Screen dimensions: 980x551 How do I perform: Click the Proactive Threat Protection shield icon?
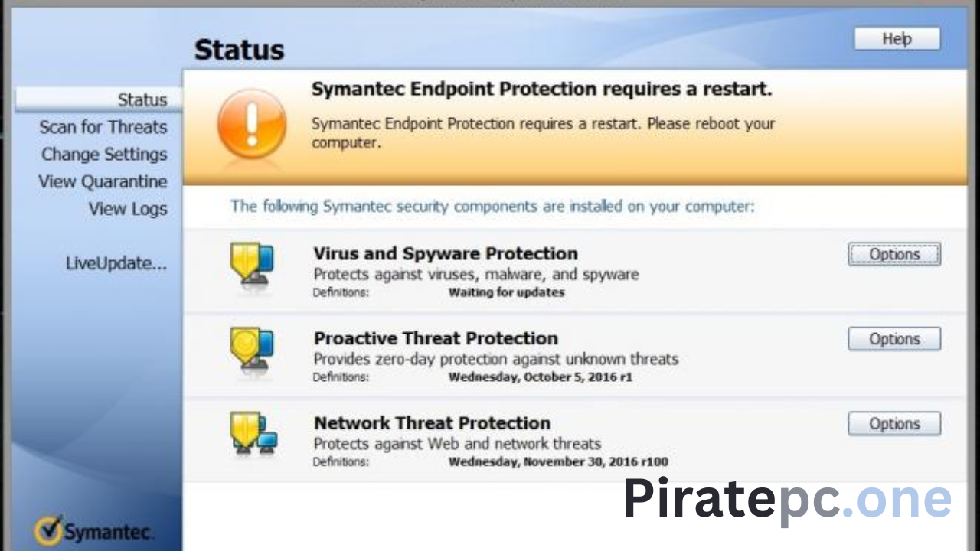[252, 348]
